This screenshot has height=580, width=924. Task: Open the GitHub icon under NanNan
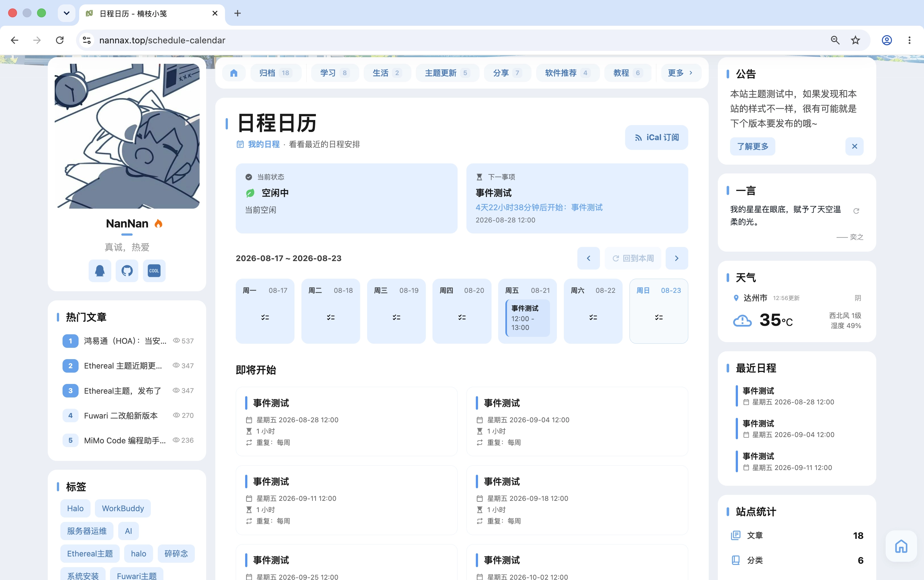point(127,271)
